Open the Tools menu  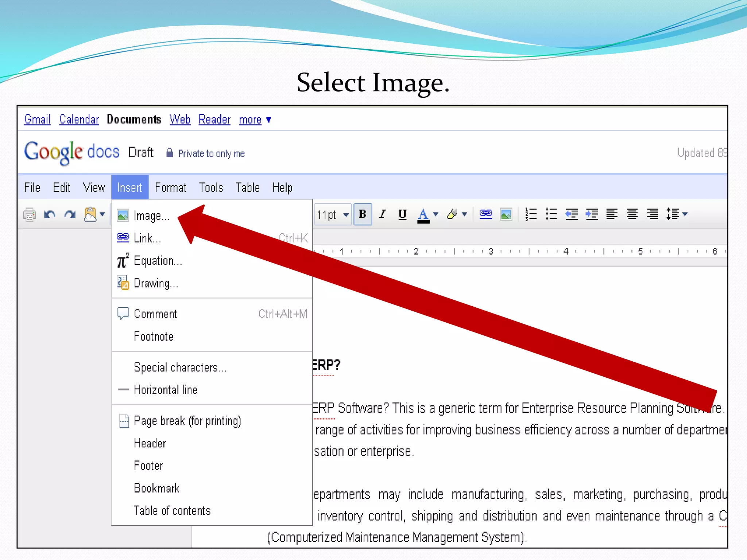[x=211, y=187]
